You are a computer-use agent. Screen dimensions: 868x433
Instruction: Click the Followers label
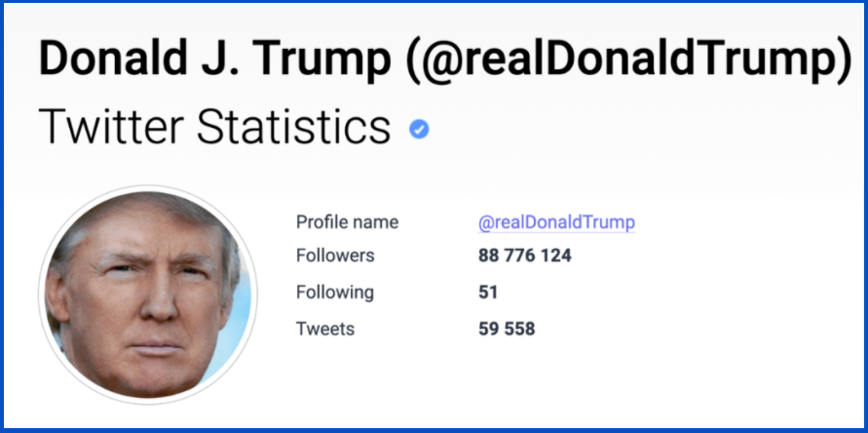334,256
